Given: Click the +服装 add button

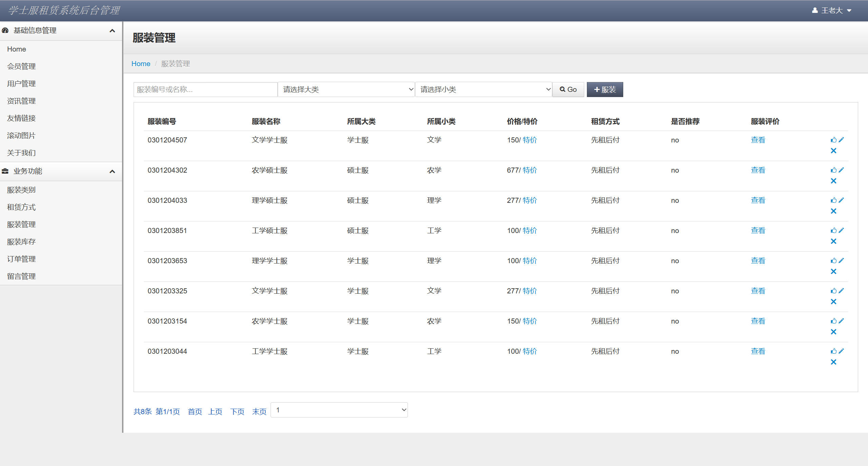Looking at the screenshot, I should click(x=605, y=90).
